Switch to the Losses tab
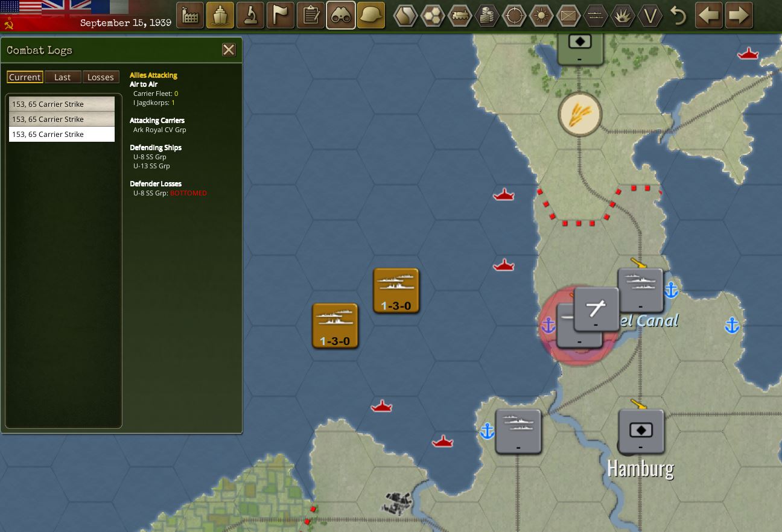This screenshot has width=782, height=532. (x=101, y=77)
